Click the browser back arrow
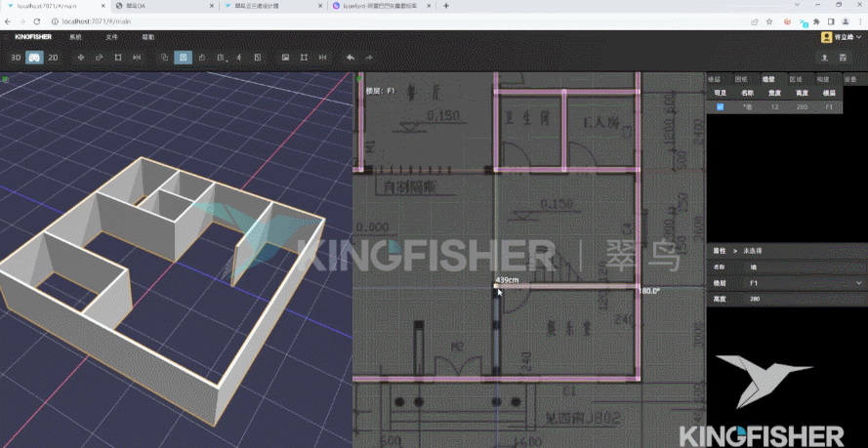Screen dimensions: 868x448 (x=8, y=21)
